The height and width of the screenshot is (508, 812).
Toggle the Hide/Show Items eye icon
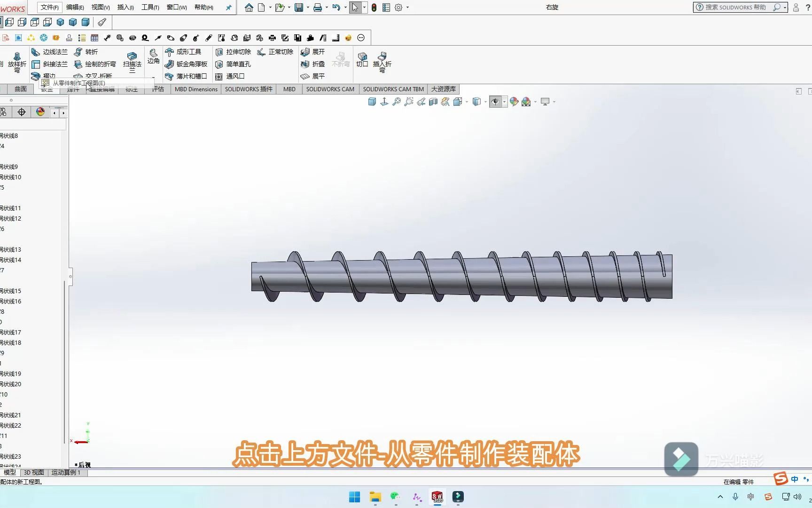(495, 102)
